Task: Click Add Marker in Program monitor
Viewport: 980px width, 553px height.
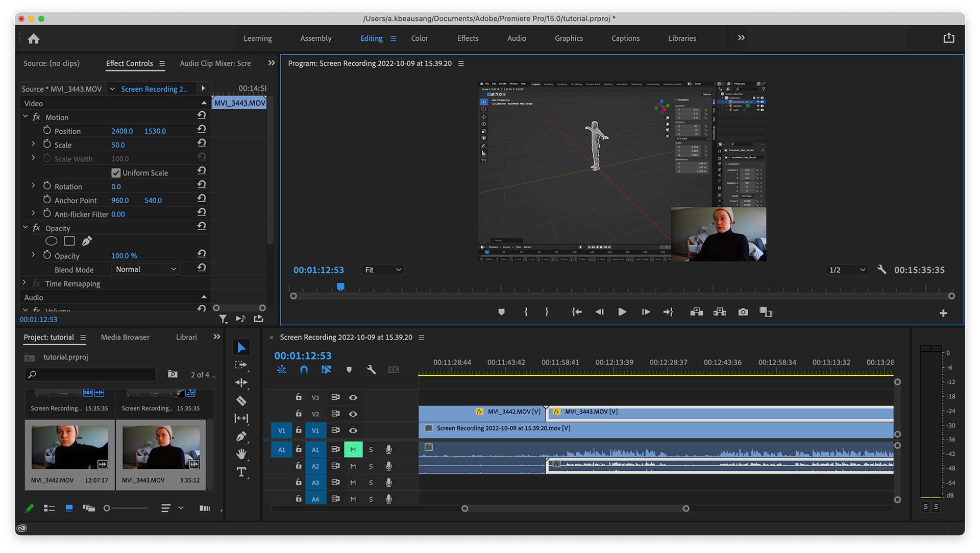Action: [501, 312]
